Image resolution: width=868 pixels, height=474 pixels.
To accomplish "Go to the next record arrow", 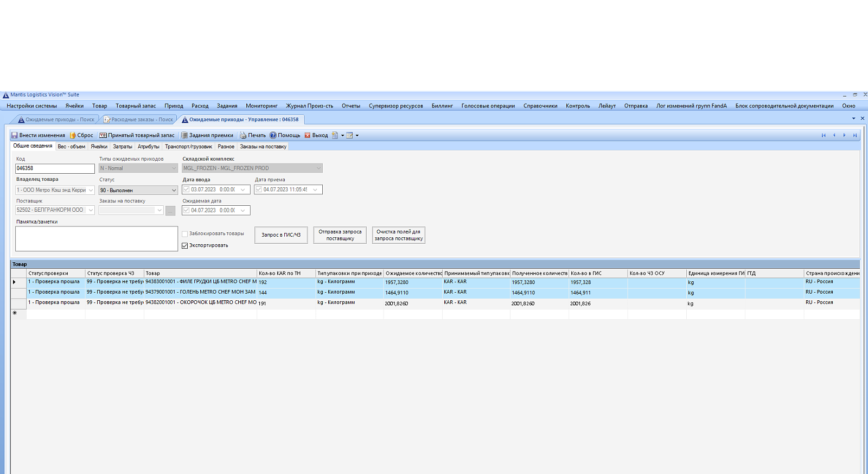I will 844,135.
